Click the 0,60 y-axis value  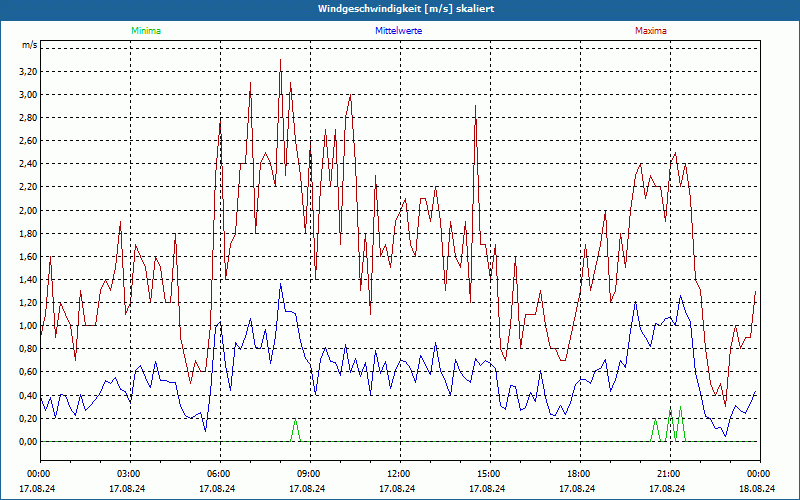[x=28, y=372]
